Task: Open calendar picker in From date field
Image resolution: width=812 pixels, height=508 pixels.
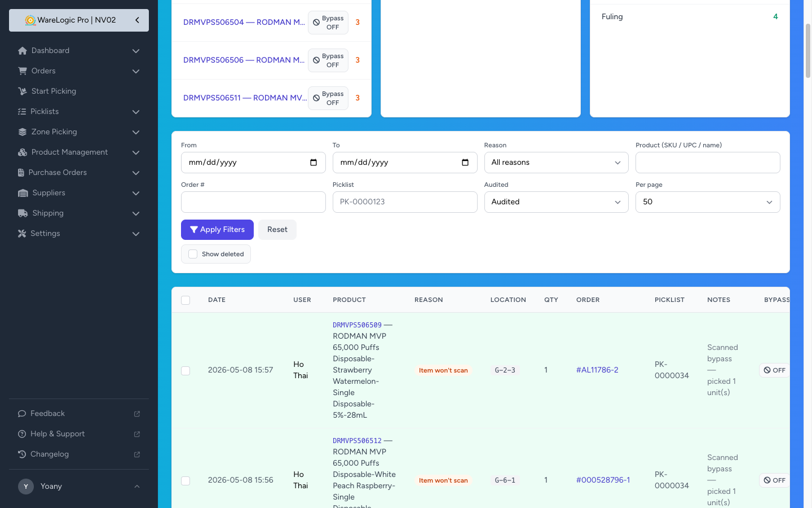Action: pyautogui.click(x=314, y=163)
